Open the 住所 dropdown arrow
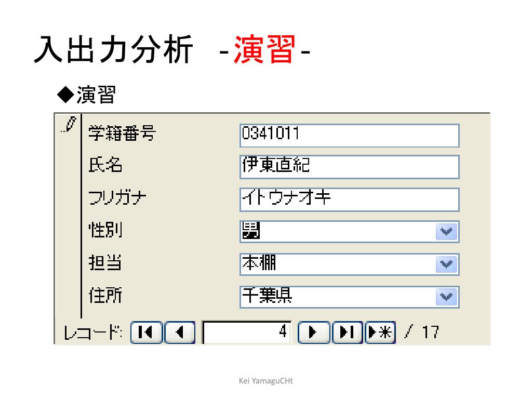532x399 pixels. pyautogui.click(x=446, y=297)
